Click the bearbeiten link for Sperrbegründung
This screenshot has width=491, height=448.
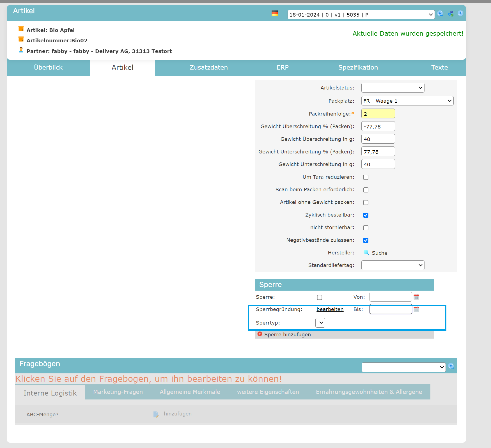pyautogui.click(x=330, y=309)
